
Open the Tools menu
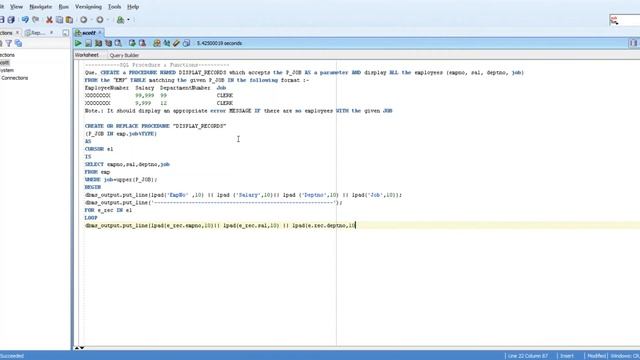114,7
